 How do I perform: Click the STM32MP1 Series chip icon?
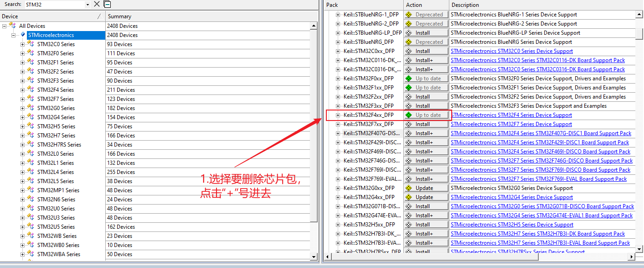click(31, 190)
